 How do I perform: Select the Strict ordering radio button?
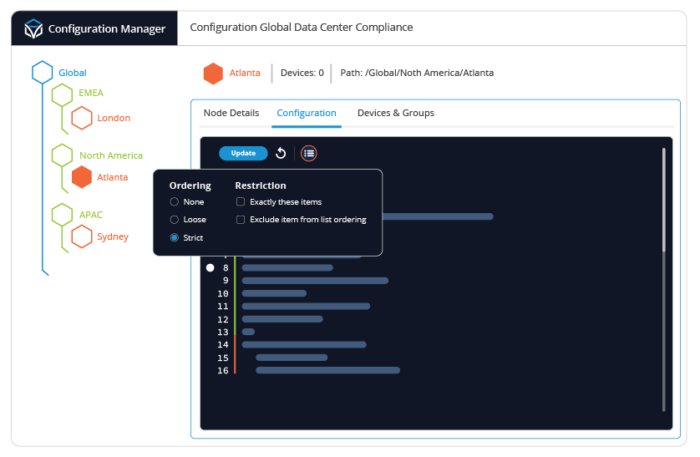[x=175, y=237]
